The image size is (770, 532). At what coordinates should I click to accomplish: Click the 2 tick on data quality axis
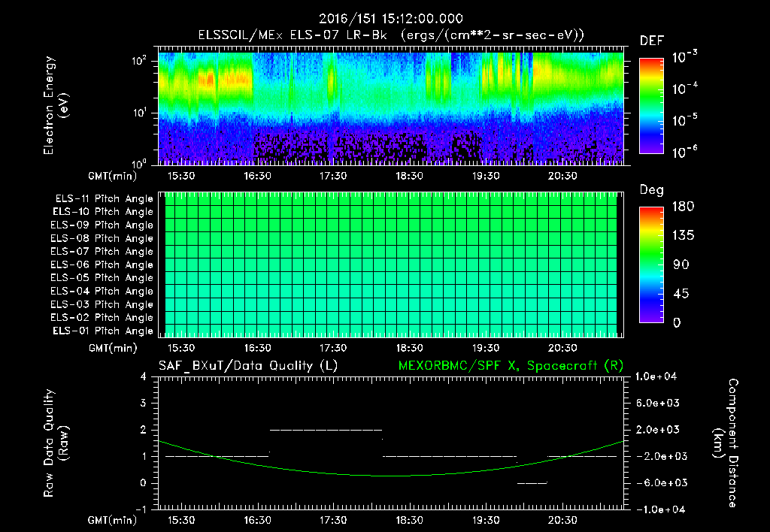point(143,429)
